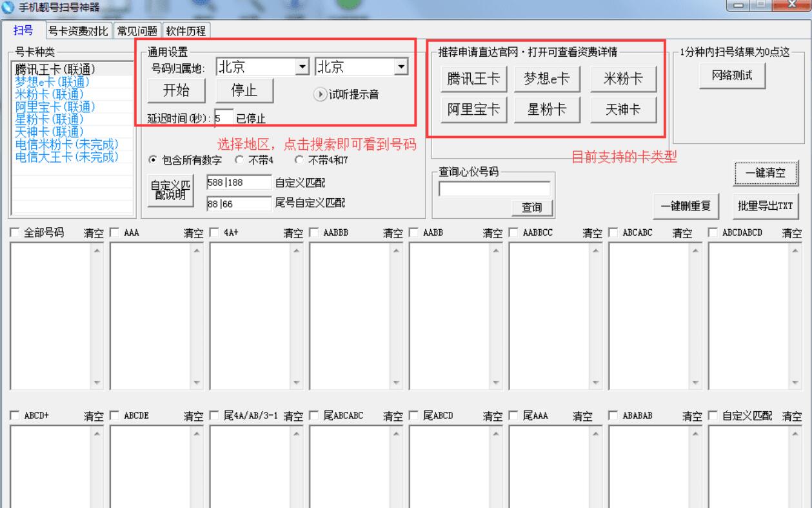The width and height of the screenshot is (812, 508).
Task: Check the AAA pattern checkbox
Action: click(114, 232)
